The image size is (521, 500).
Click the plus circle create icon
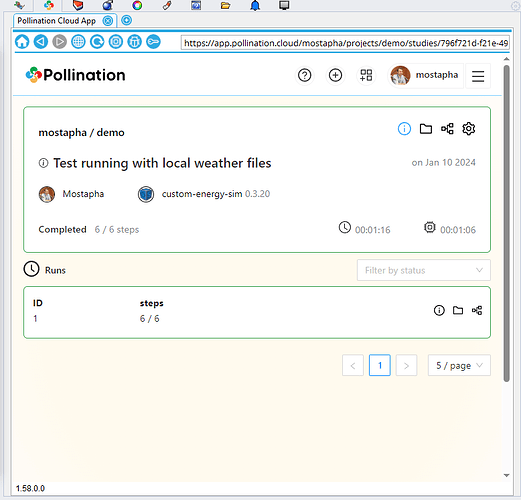335,75
